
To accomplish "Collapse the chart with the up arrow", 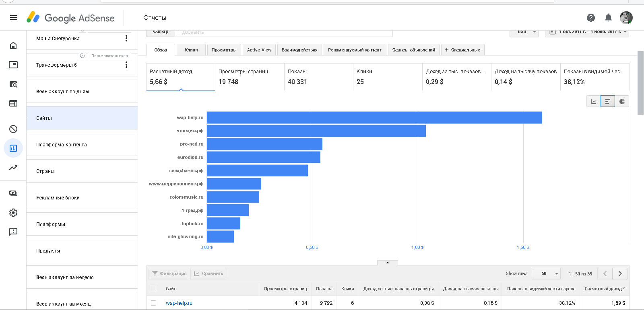I will pos(388,263).
